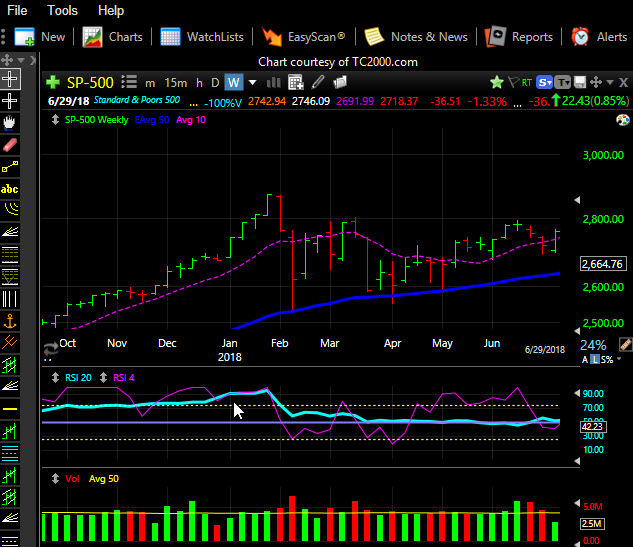633x547 pixels.
Task: Open the time frame dropdown arrow
Action: click(x=252, y=83)
